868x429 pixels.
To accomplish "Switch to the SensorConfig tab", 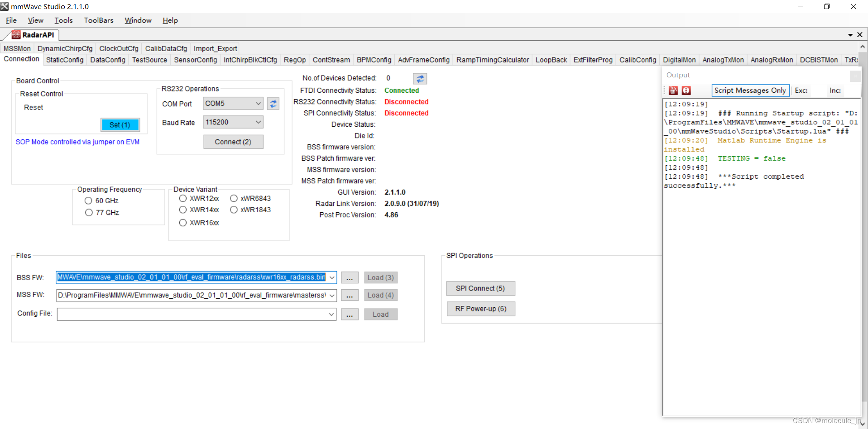I will [x=196, y=60].
